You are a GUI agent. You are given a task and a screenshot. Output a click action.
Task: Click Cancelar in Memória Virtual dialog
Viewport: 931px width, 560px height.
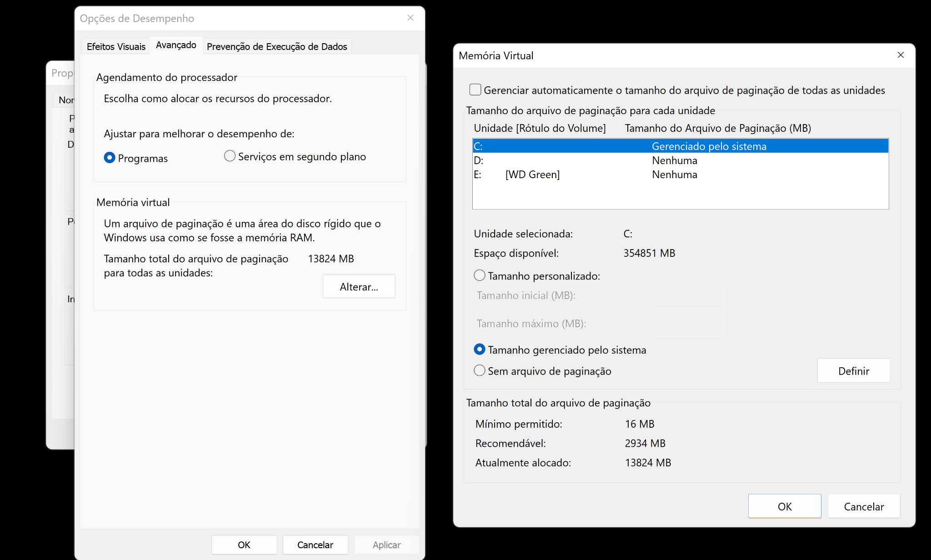(864, 506)
